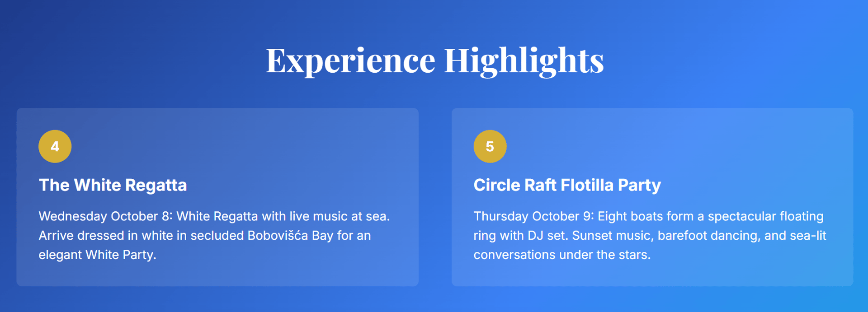Click 'elegant White Party.' closing line
This screenshot has width=868, height=312.
pos(97,255)
